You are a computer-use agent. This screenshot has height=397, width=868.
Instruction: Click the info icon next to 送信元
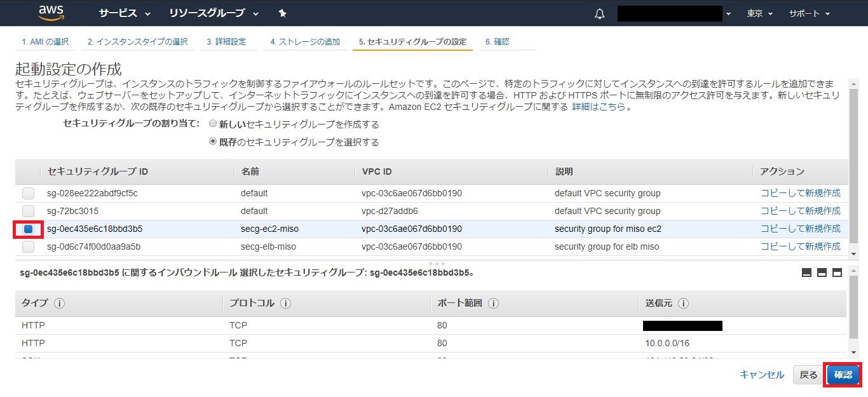click(683, 304)
